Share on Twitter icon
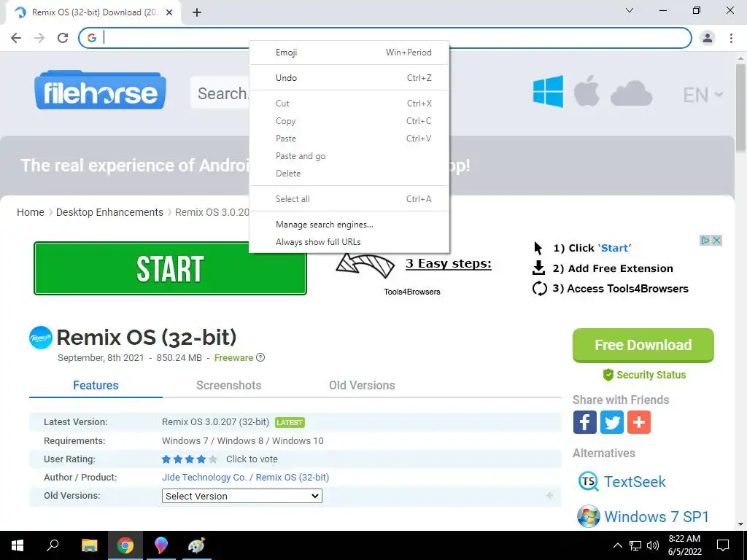Screen dimensions: 747x560 612,422
